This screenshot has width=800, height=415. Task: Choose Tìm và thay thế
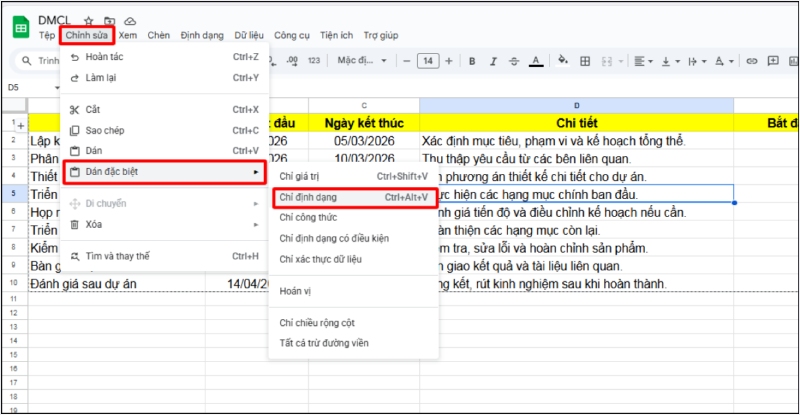(x=164, y=256)
